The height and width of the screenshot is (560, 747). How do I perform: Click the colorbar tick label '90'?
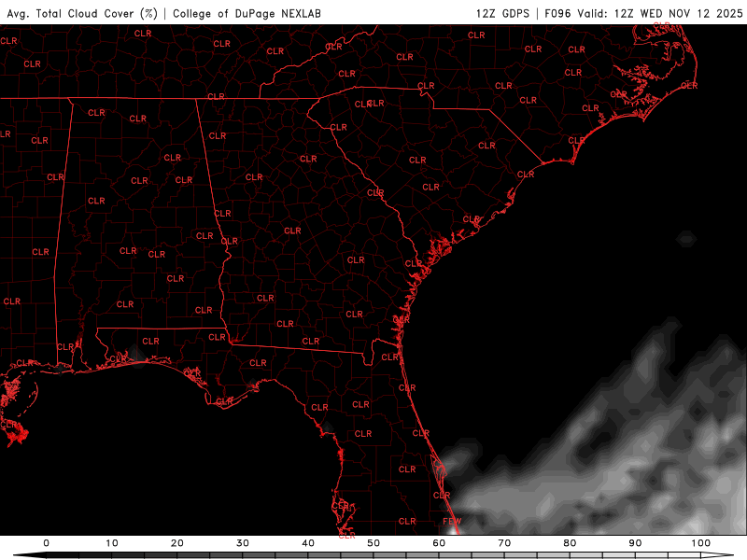coord(635,543)
